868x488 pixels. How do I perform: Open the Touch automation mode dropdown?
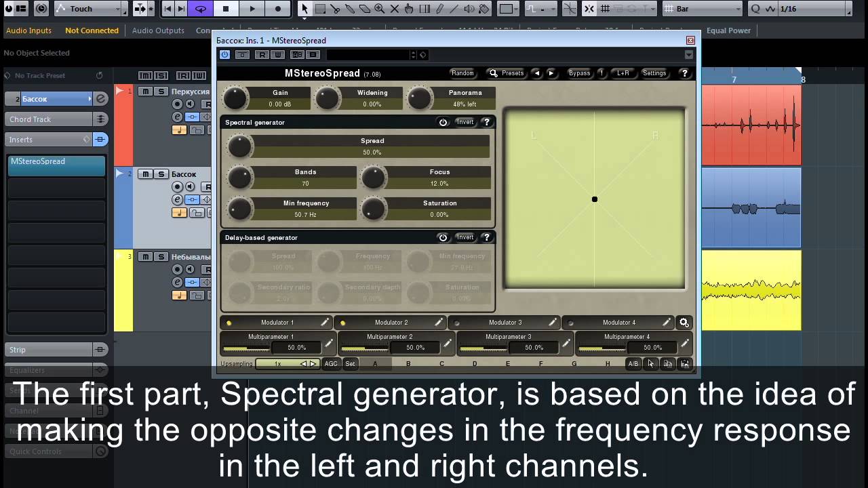click(90, 9)
